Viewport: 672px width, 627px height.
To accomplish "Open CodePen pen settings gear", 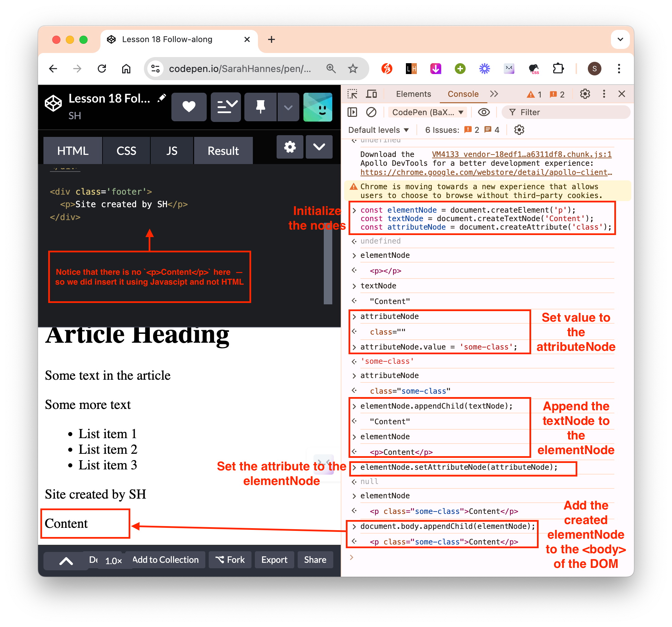I will click(x=290, y=147).
